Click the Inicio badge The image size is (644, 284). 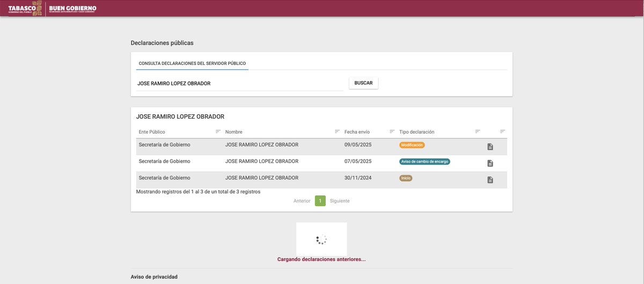(406, 178)
